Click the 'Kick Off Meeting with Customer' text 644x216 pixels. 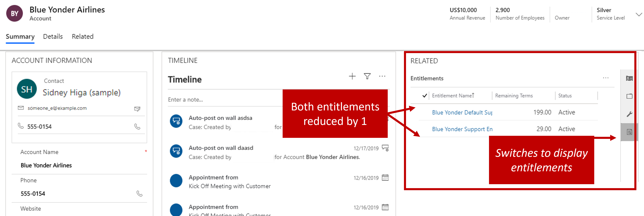[x=229, y=186]
